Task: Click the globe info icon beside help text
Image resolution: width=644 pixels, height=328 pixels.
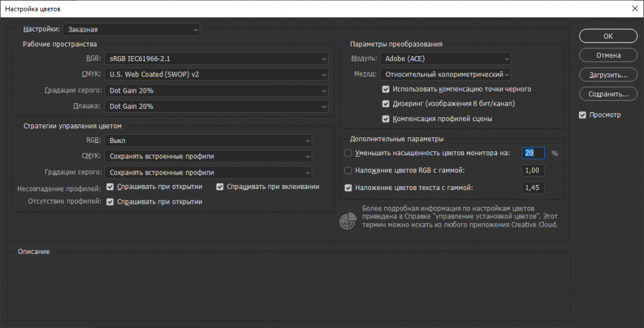Action: tap(347, 221)
